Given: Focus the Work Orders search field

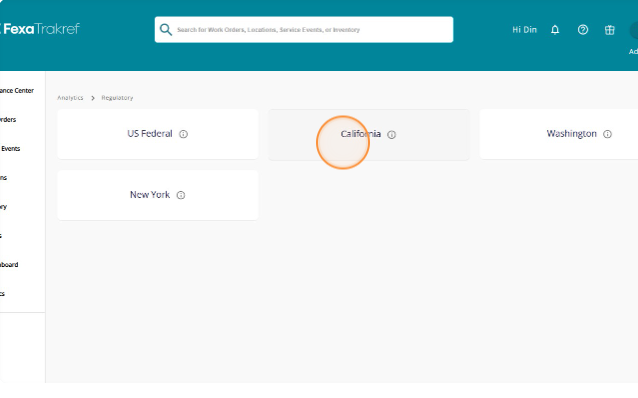Looking at the screenshot, I should (304, 29).
